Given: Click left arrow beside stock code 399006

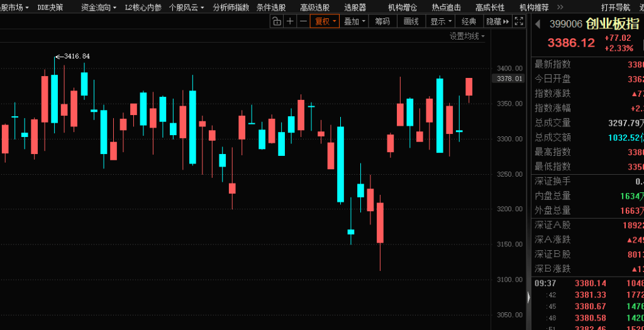Looking at the screenshot, I should pos(538,25).
